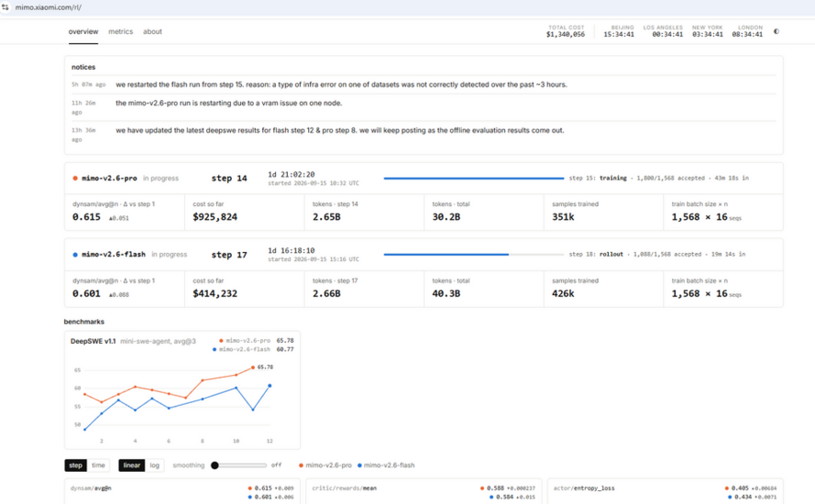This screenshot has width=815, height=504.
Task: Click the mimo-v2.6-flash progress bar
Action: tap(474, 255)
